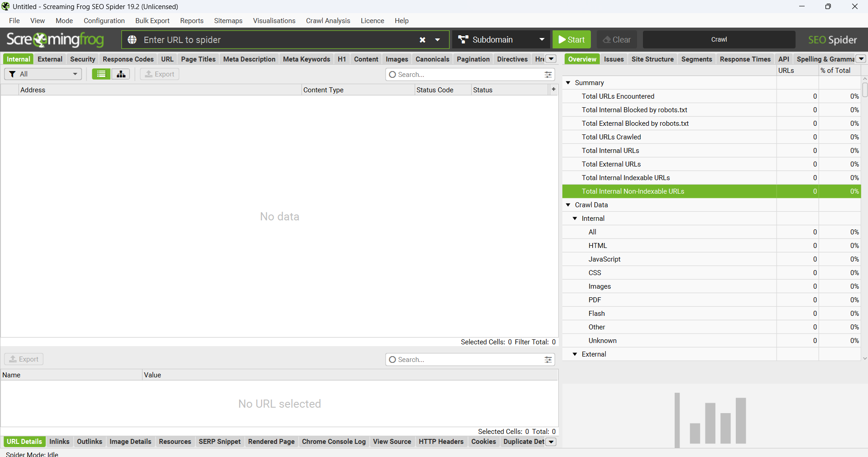Switch to the Response Times tab
Screen dimensions: 868x457
pos(745,59)
